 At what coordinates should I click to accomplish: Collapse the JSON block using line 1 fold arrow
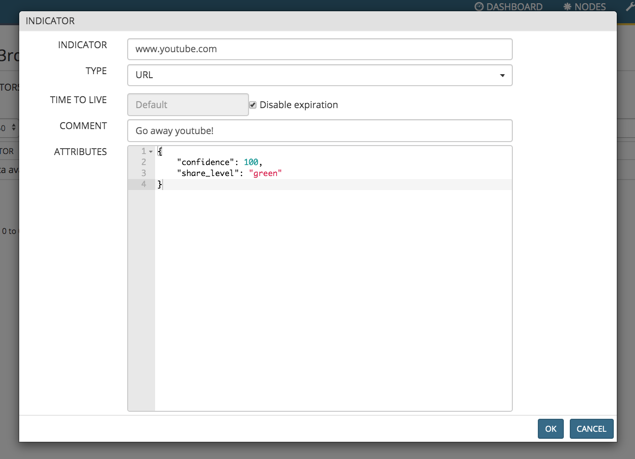pos(151,151)
